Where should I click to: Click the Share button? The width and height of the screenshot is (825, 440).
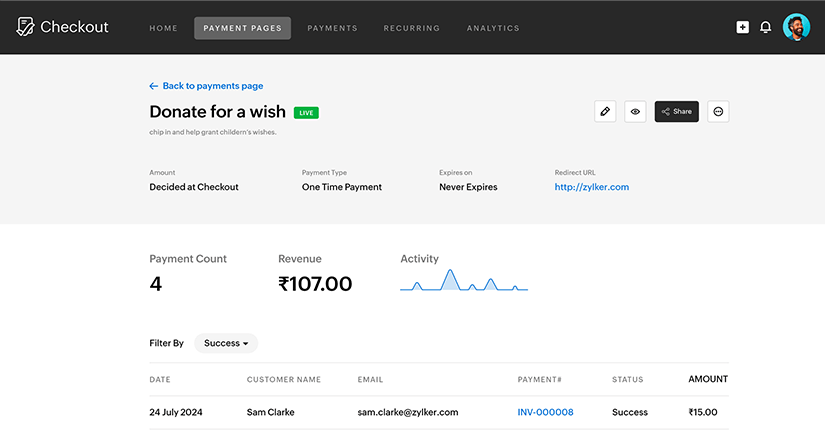tap(677, 112)
